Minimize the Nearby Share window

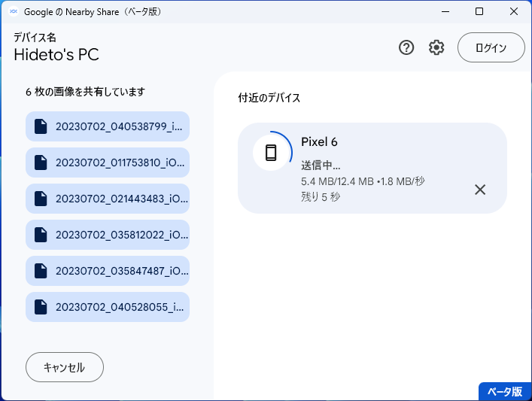[445, 11]
